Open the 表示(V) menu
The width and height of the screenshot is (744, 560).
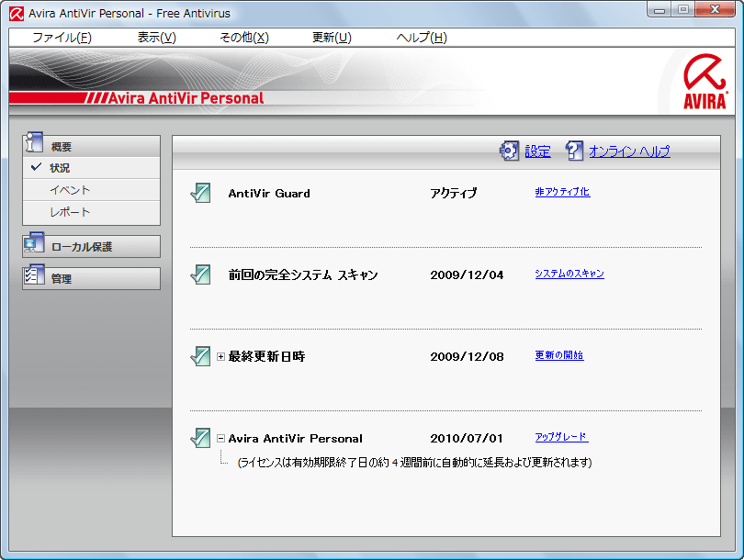point(156,38)
